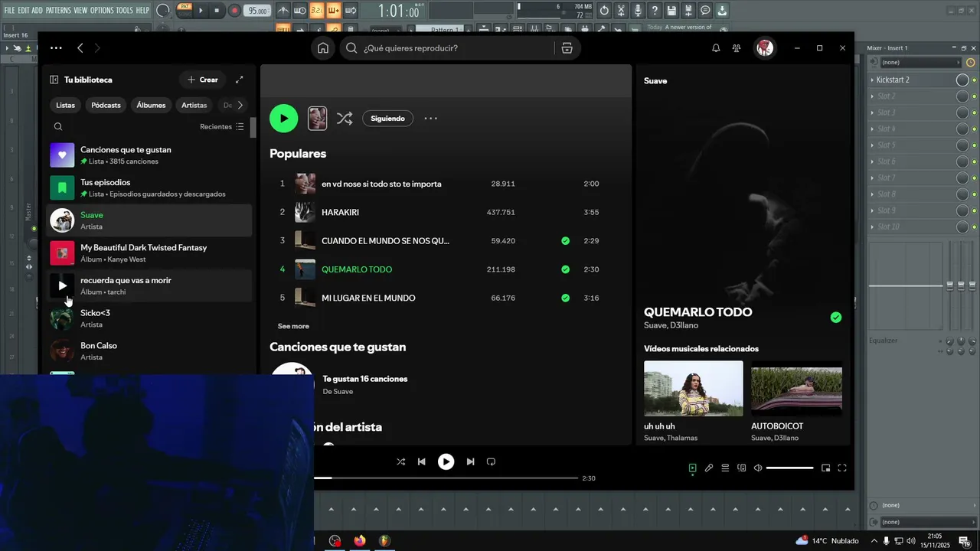Toggle Kickstart 2 effect enable LED

pos(975,80)
